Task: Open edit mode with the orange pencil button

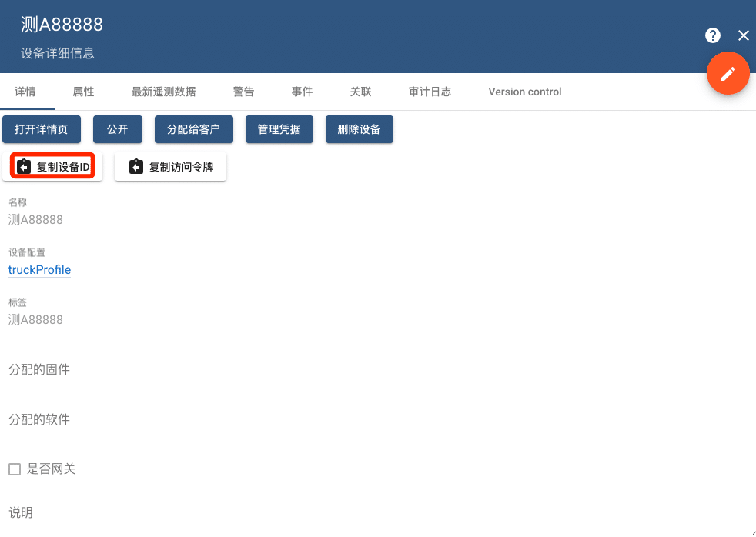Action: click(x=728, y=73)
